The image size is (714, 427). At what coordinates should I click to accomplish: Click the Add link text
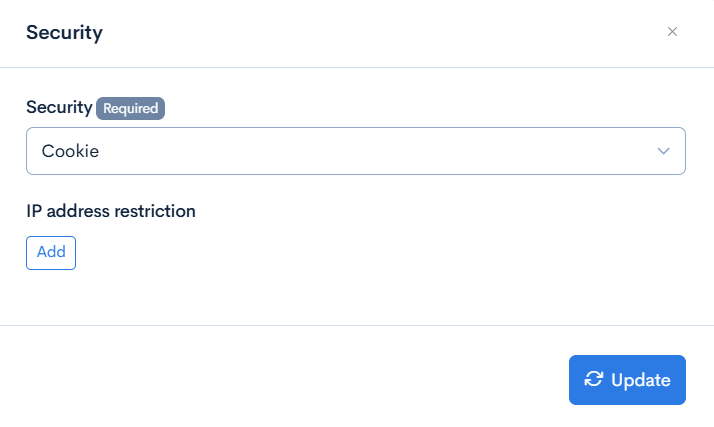(51, 252)
